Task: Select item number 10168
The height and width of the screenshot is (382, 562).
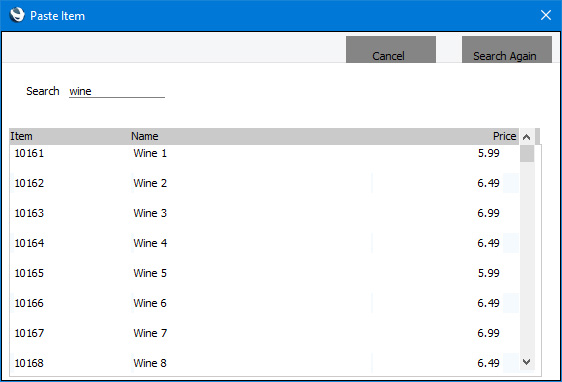Action: 29,363
